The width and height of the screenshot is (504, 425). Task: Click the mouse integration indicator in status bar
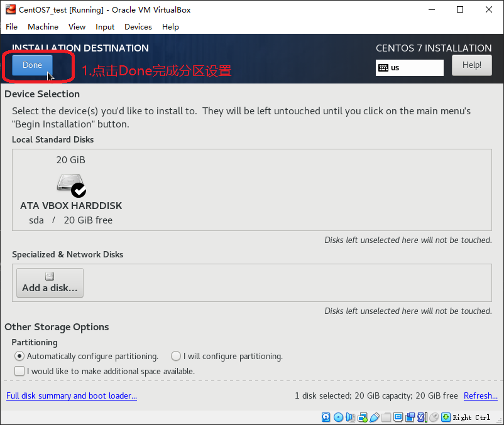[434, 417]
